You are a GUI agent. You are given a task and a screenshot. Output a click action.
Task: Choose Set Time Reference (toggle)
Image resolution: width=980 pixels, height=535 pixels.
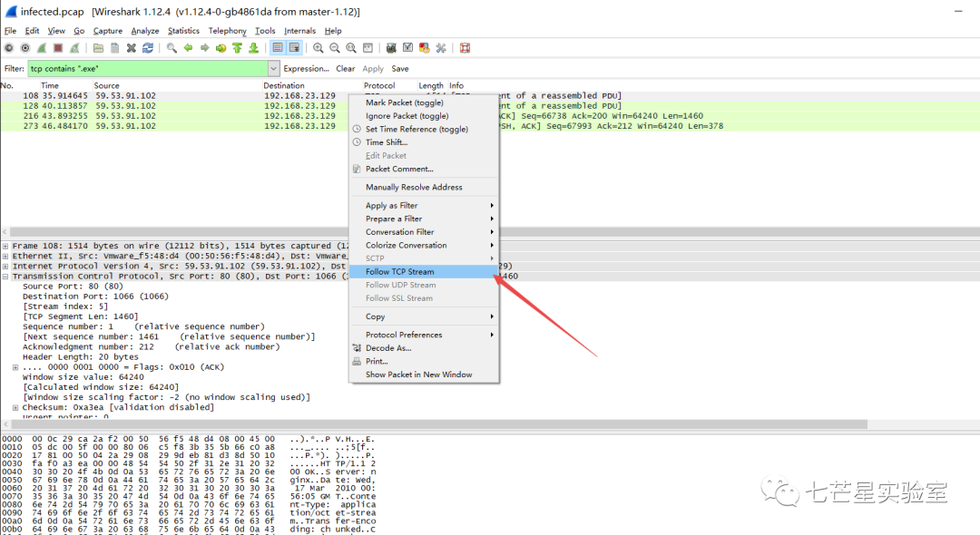416,130
